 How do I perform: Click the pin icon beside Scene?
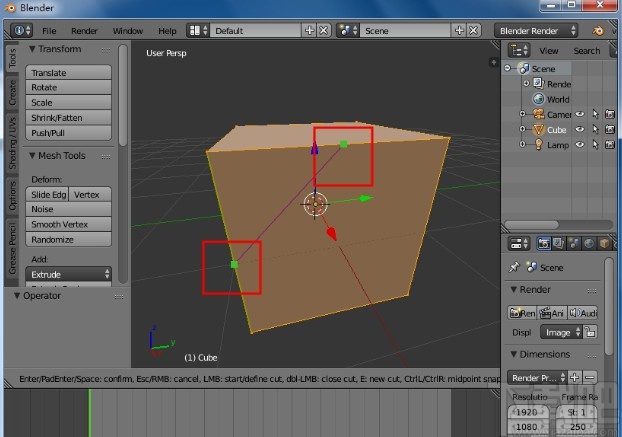point(514,267)
